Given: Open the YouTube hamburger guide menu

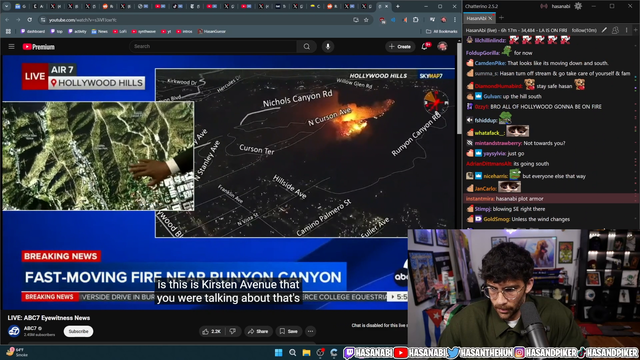Looking at the screenshot, I should tap(11, 47).
